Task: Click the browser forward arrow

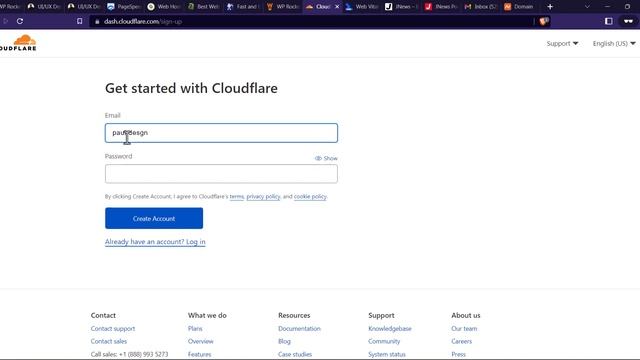Action: click(5, 21)
